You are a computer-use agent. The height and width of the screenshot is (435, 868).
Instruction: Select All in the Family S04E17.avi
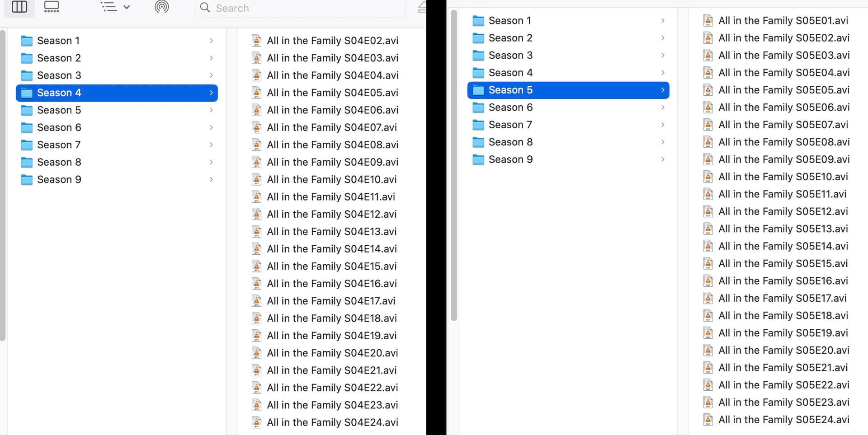[331, 301]
